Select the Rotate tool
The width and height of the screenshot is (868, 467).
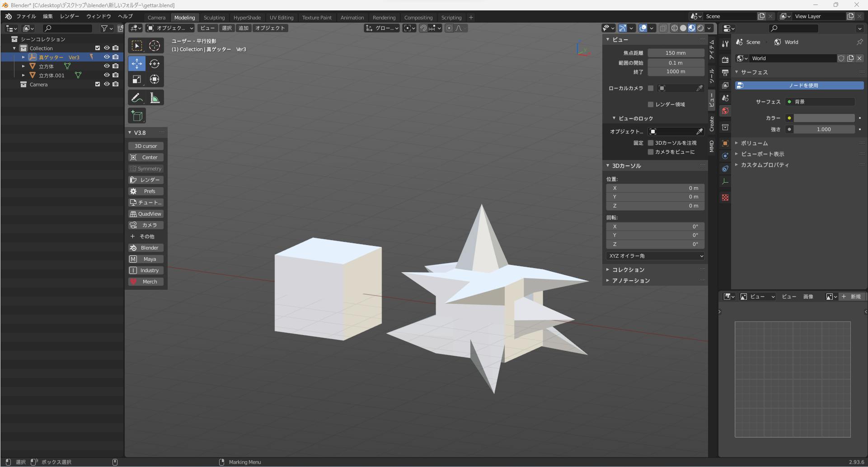pyautogui.click(x=155, y=64)
